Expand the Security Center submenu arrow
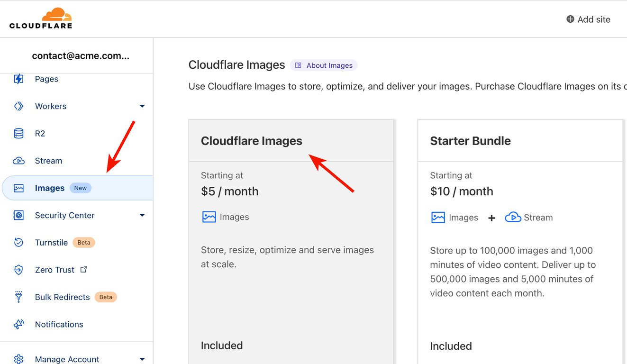The height and width of the screenshot is (364, 627). click(x=142, y=215)
